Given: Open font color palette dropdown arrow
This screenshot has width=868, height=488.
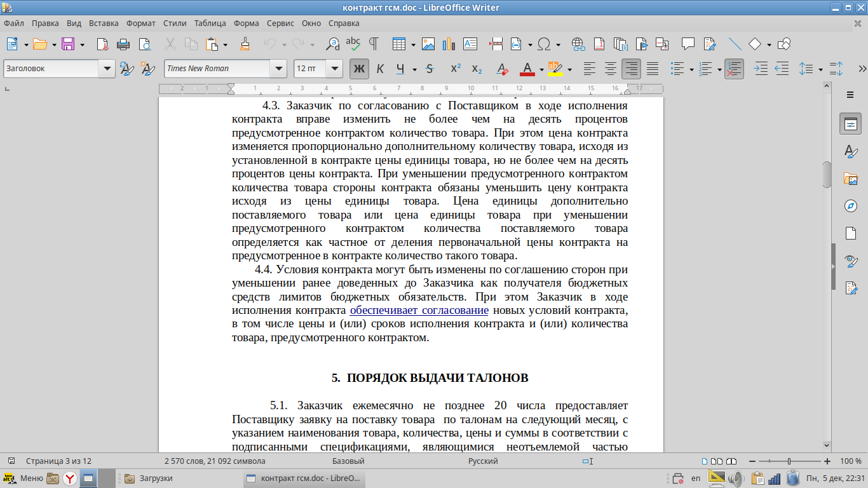Looking at the screenshot, I should click(541, 69).
